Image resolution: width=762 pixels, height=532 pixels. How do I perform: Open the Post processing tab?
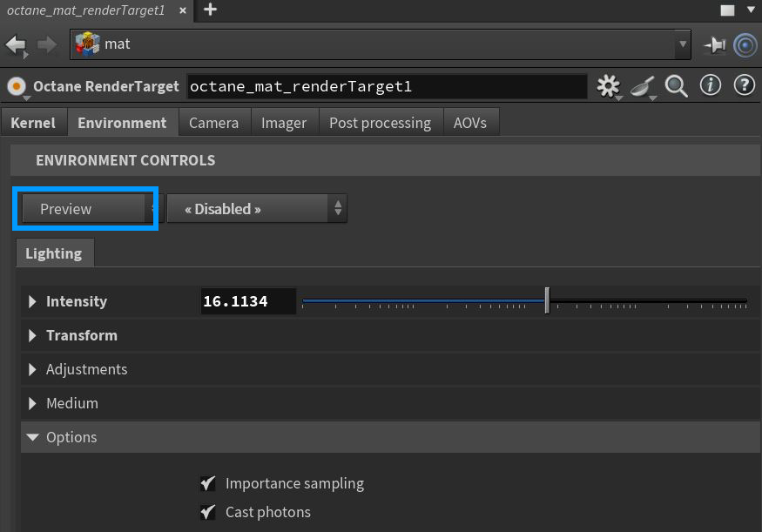pos(380,123)
